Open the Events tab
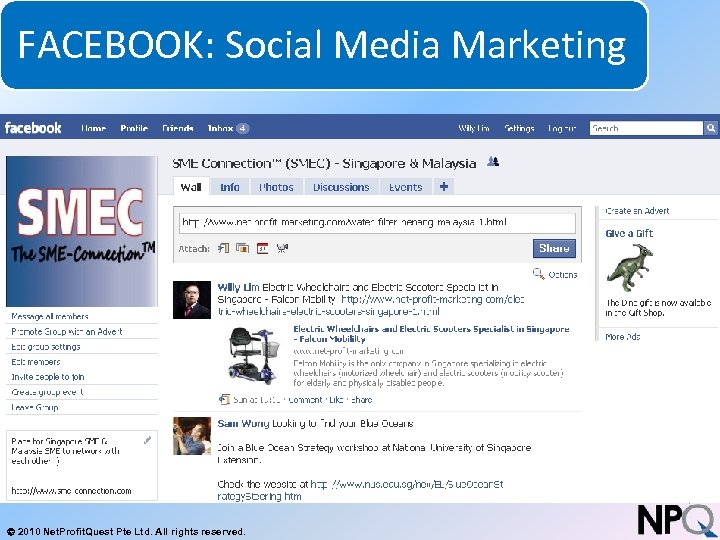720x540 pixels. [405, 187]
